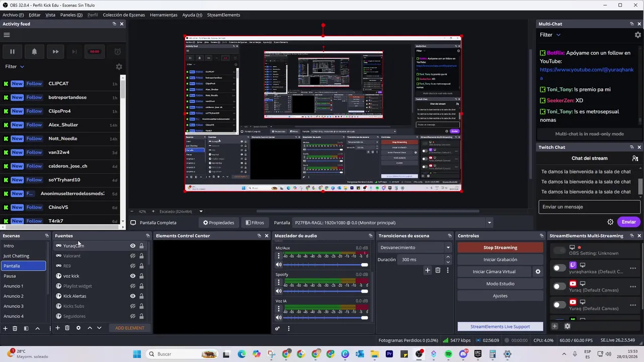This screenshot has width=644, height=362.
Task: Open source properties gear in Fuentes toolbar
Action: (x=78, y=328)
